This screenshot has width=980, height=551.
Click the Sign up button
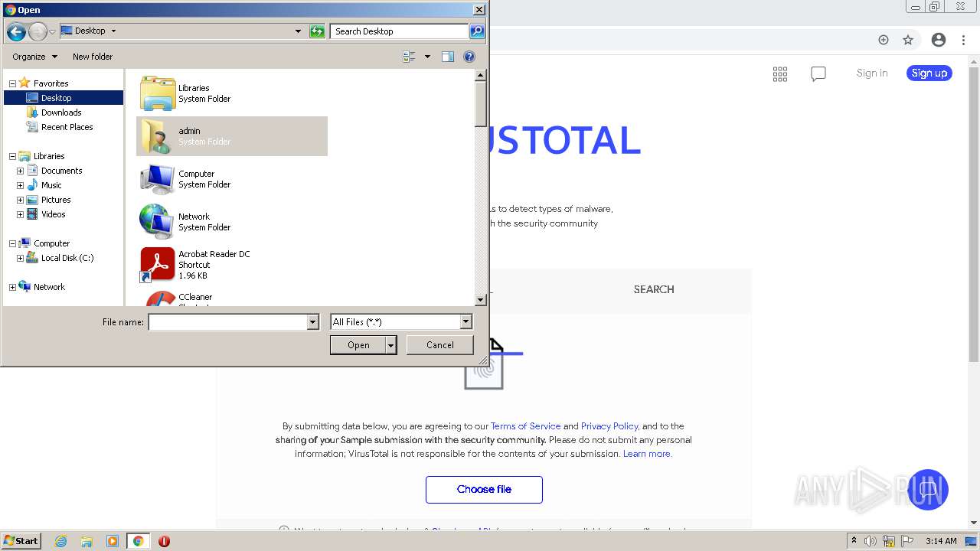click(x=929, y=73)
